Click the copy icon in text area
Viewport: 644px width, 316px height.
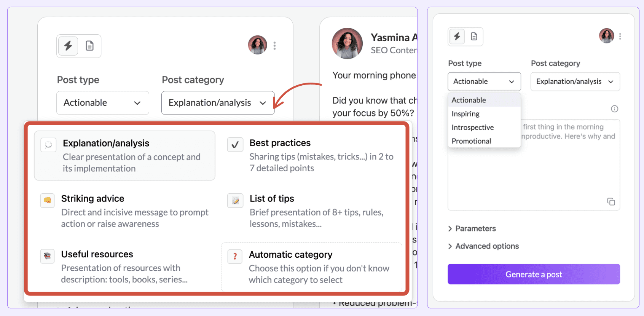(611, 202)
